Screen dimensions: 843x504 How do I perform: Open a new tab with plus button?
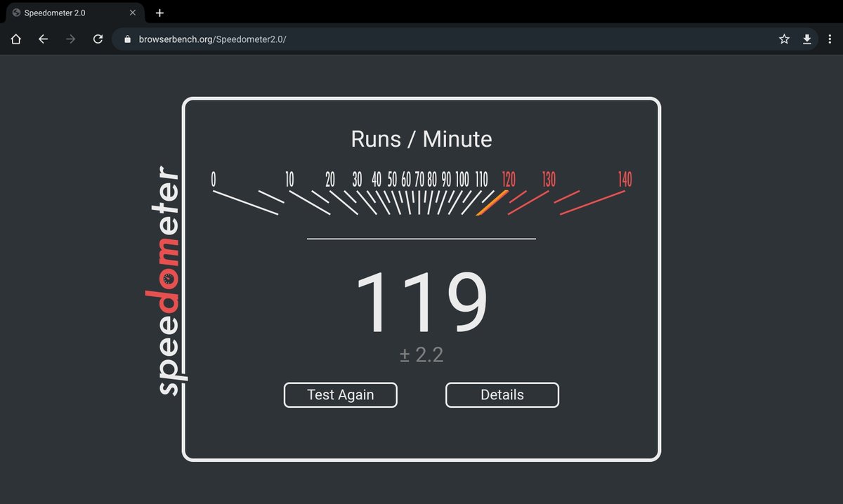pyautogui.click(x=159, y=13)
